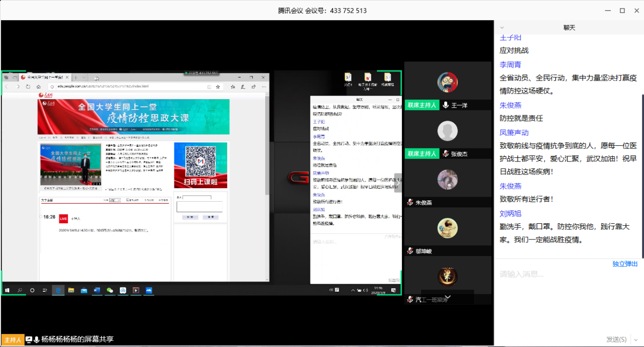Image resolution: width=644 pixels, height=347 pixels.
Task: Open the chat in a separate window via 独立弹出
Action: pos(625,264)
